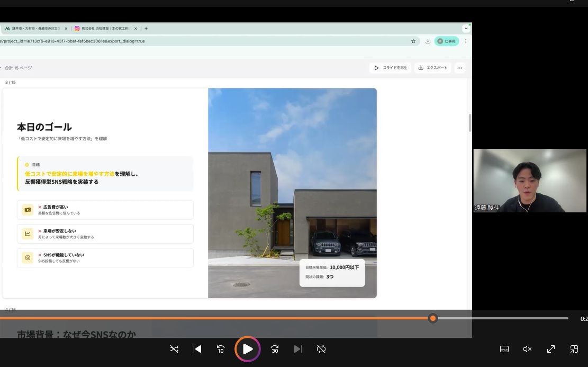
Task: Open the 仕事用 browser profile menu
Action: click(446, 41)
